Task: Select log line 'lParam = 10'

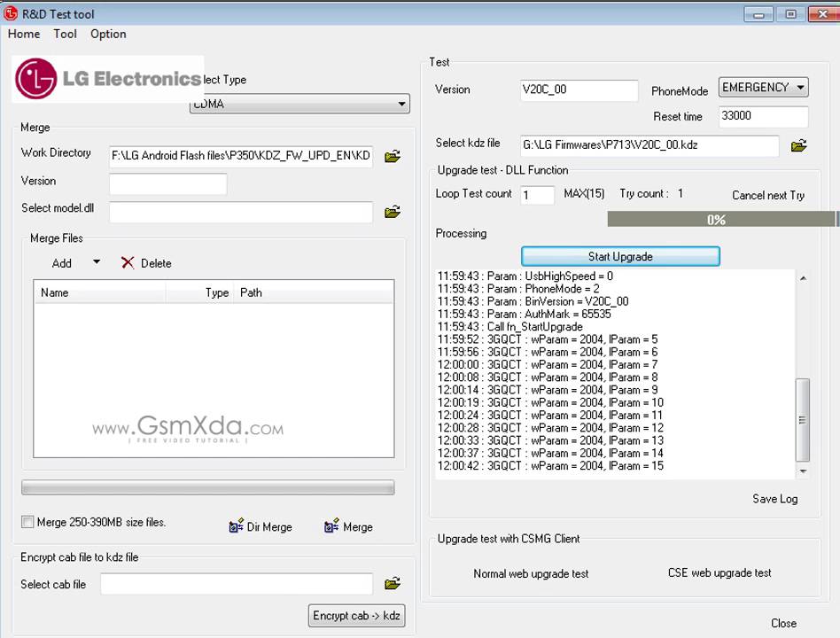Action: coord(550,402)
